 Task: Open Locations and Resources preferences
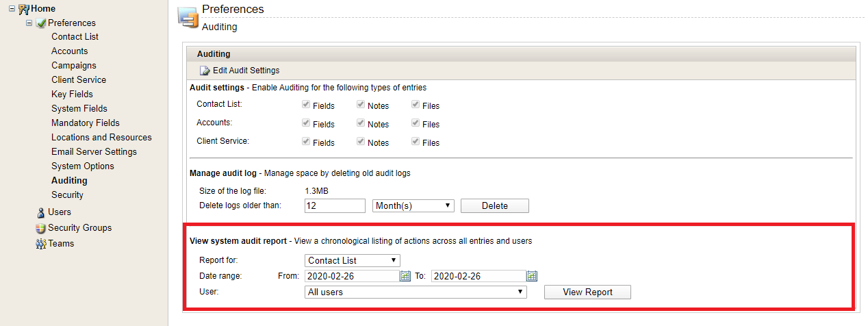pyautogui.click(x=101, y=138)
